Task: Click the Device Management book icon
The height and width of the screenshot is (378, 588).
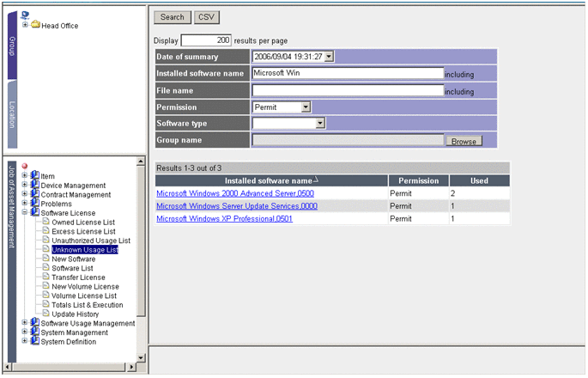Action: [35, 186]
